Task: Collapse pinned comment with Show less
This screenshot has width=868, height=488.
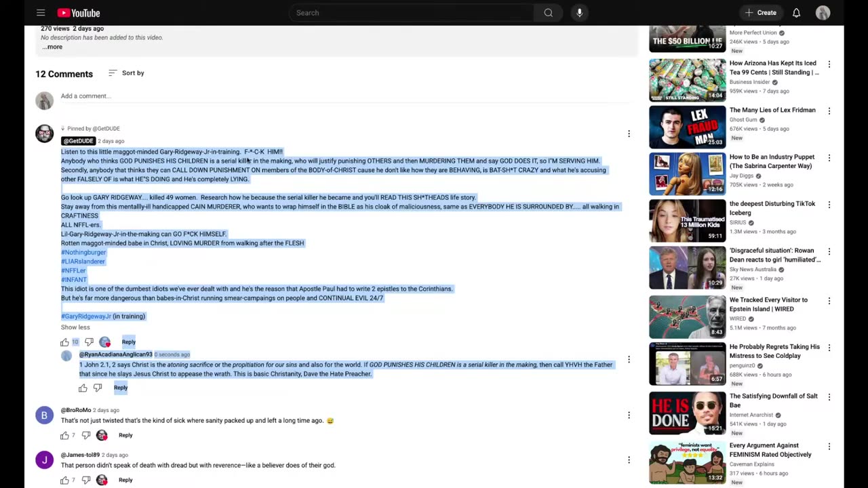Action: (x=75, y=327)
